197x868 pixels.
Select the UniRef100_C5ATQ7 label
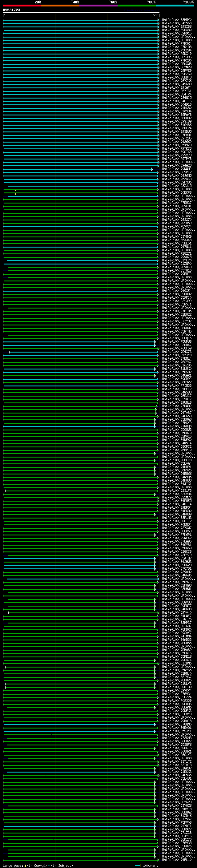point(177,558)
